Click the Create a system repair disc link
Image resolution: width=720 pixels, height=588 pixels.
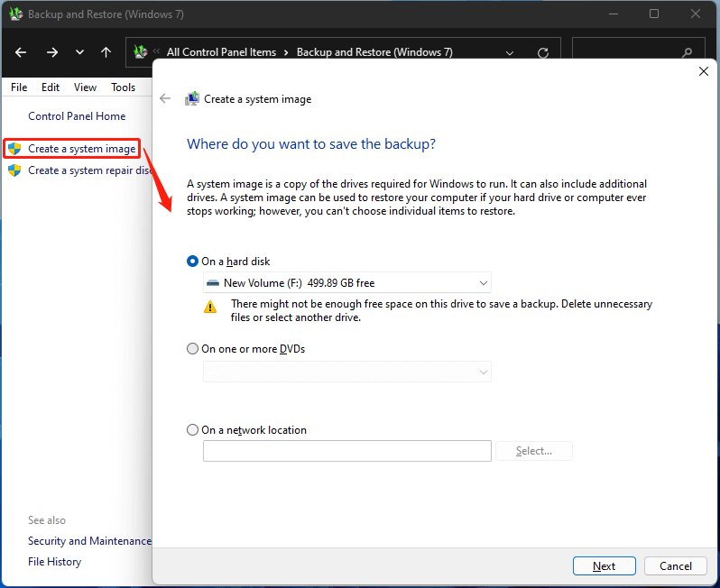[x=89, y=170]
